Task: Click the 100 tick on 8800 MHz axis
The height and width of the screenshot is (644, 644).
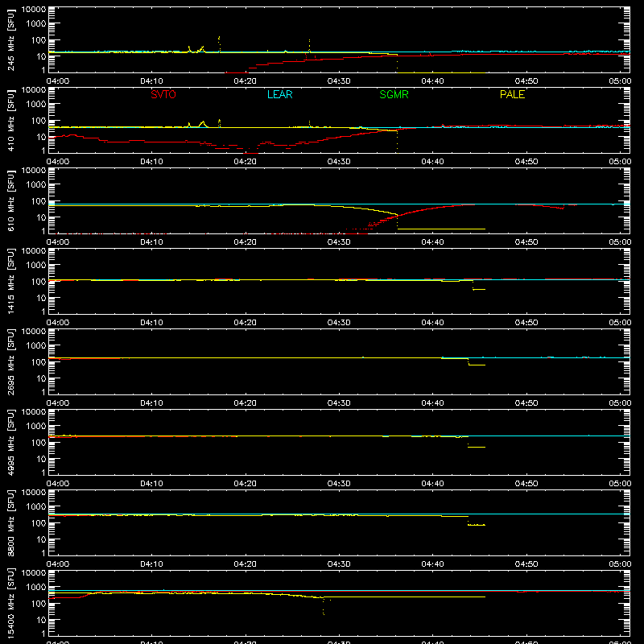Action: [39, 522]
